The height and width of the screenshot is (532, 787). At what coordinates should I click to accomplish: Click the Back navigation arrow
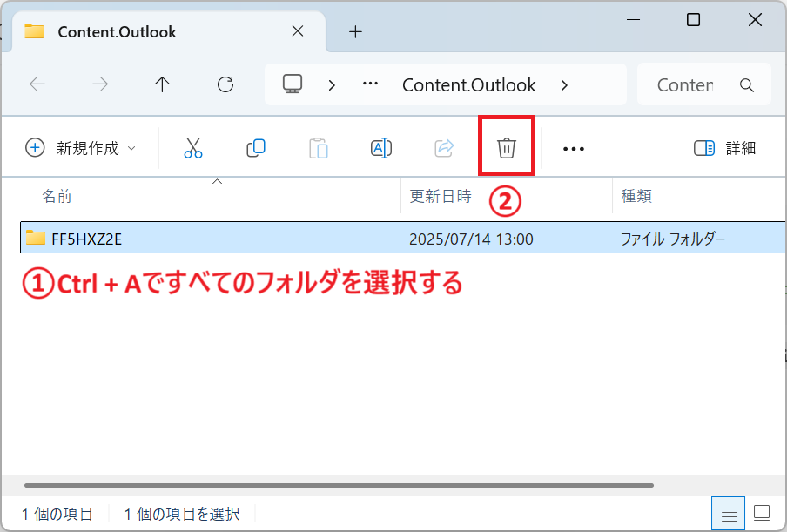pos(37,84)
